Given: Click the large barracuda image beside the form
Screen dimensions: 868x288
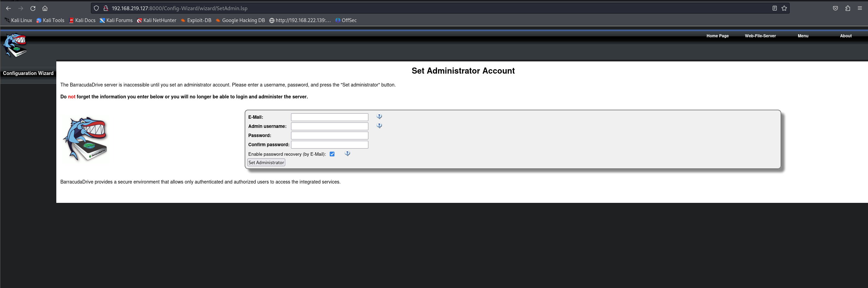Looking at the screenshot, I should tap(85, 139).
